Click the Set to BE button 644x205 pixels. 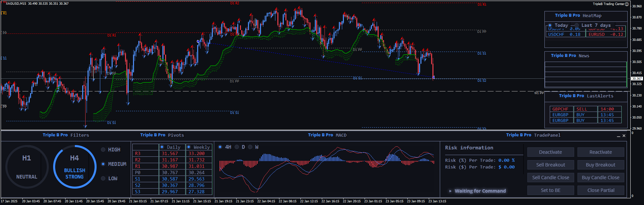click(550, 190)
